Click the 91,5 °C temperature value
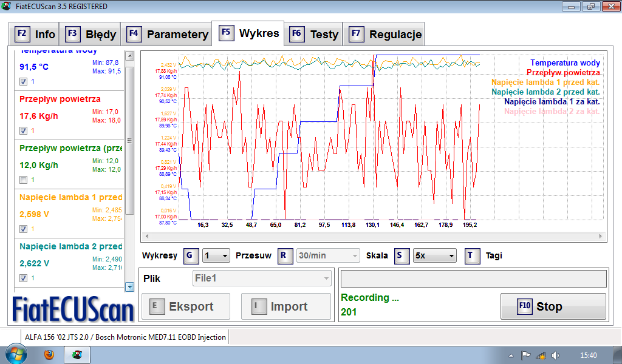 click(34, 67)
